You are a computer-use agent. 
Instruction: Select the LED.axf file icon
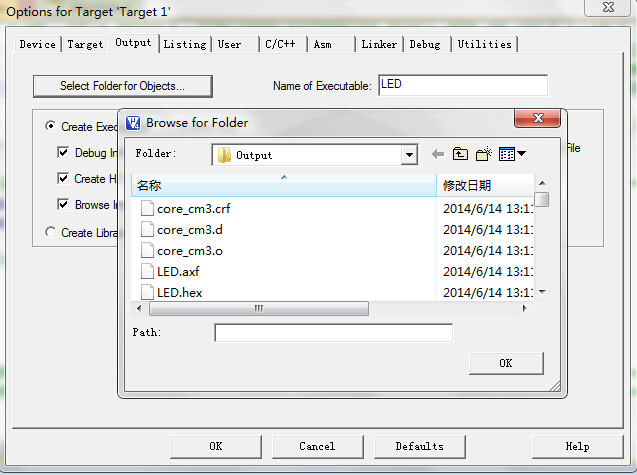(x=147, y=271)
